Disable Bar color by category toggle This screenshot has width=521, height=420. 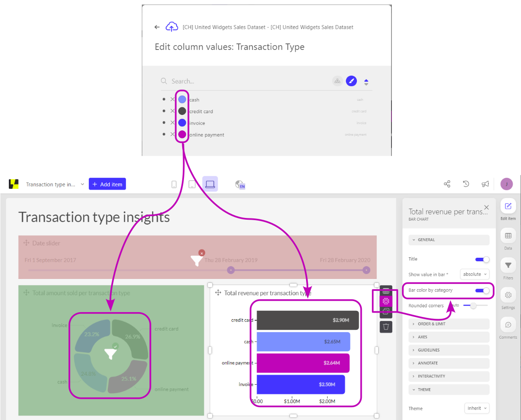pos(482,290)
